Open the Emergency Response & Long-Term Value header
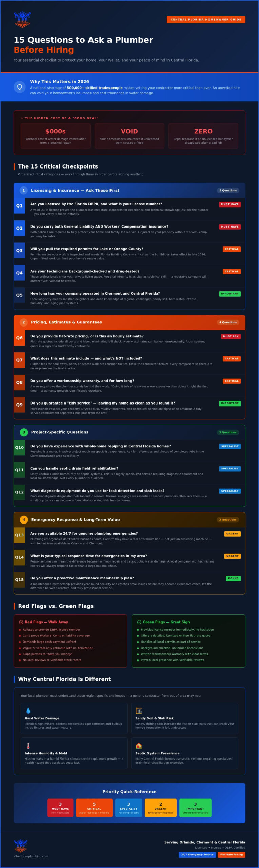259x868 pixels. pyautogui.click(x=129, y=519)
